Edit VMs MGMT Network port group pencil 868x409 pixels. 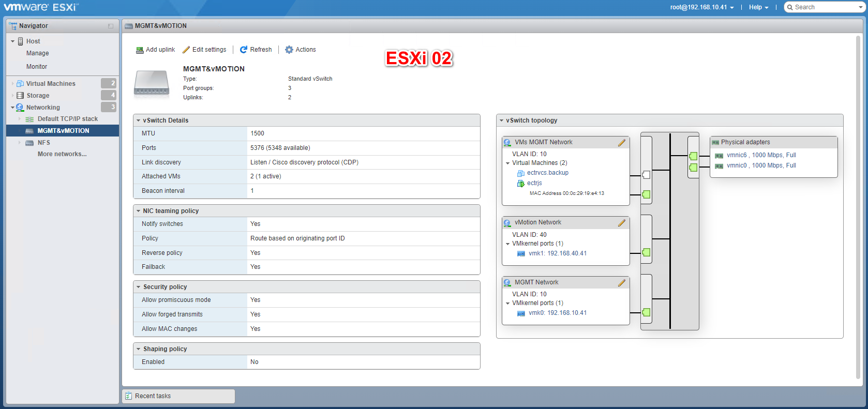click(x=622, y=143)
